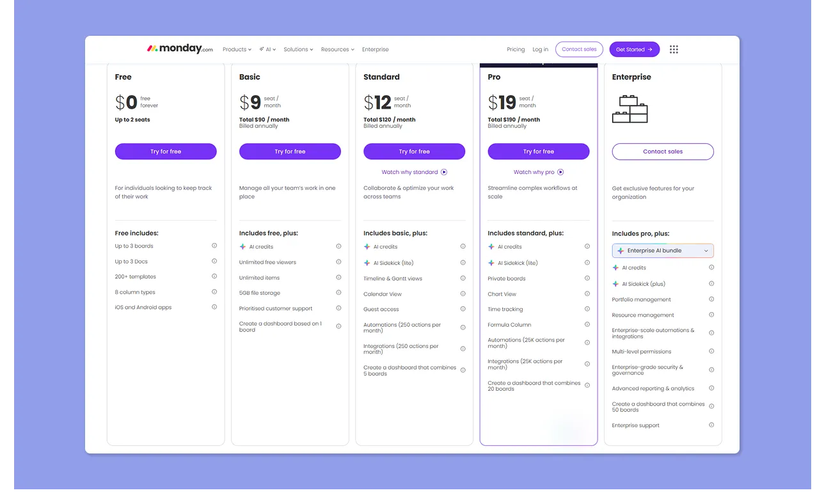Image resolution: width=824 pixels, height=504 pixels.
Task: Click info icon for Multi-level permissions
Action: click(711, 351)
